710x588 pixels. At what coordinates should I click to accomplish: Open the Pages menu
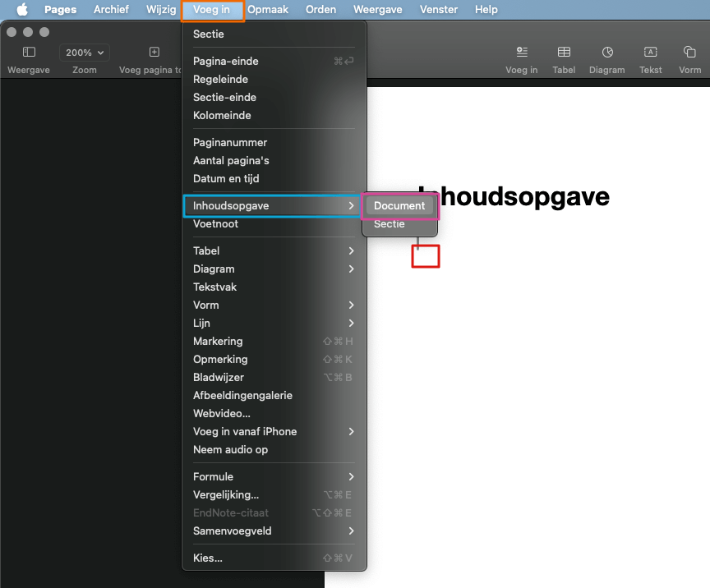tap(60, 10)
